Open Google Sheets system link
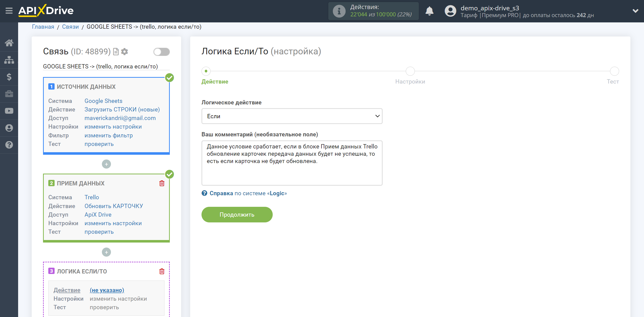Image resolution: width=644 pixels, height=317 pixels. coord(103,101)
